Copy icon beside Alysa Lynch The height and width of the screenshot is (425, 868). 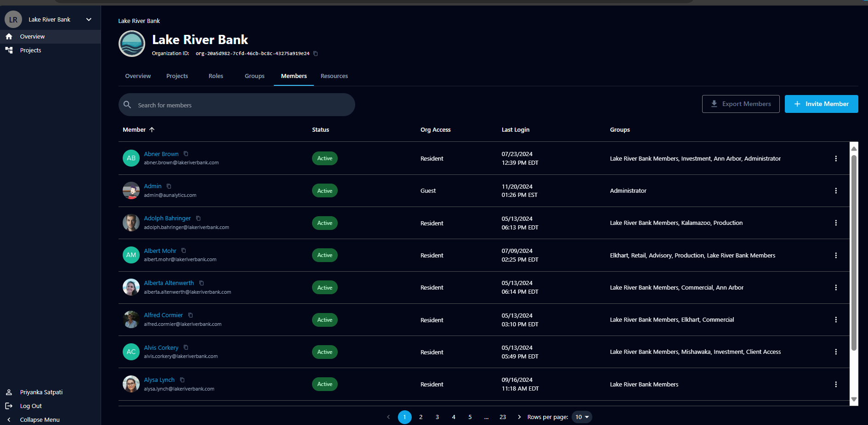(182, 380)
